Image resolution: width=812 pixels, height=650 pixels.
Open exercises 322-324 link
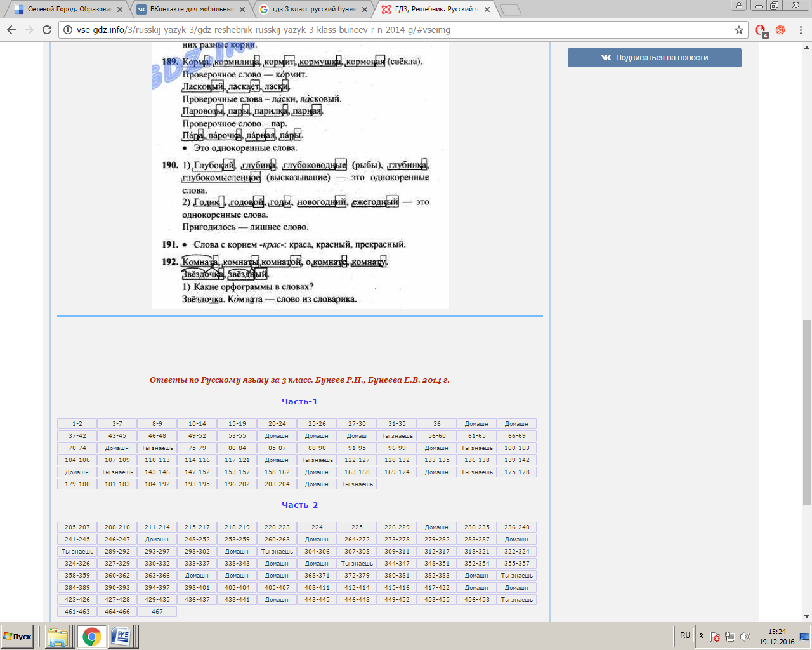coord(516,552)
